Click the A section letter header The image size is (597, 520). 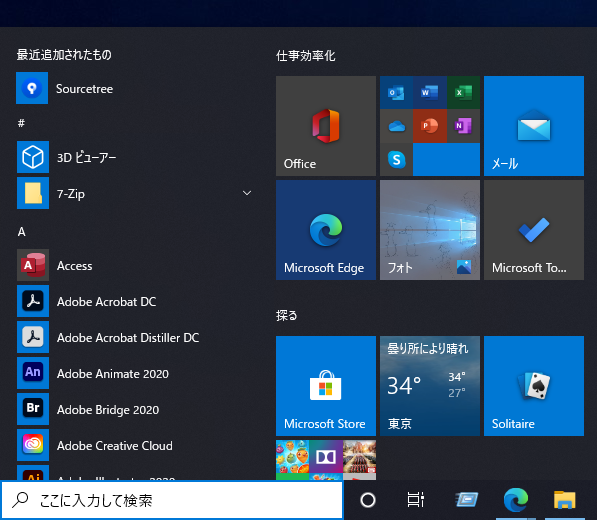coord(21,231)
